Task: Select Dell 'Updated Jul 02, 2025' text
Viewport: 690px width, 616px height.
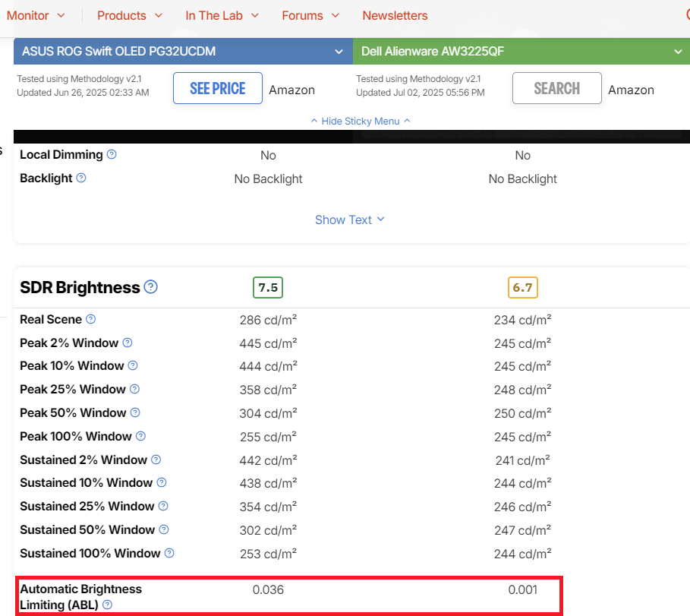Action: [421, 93]
